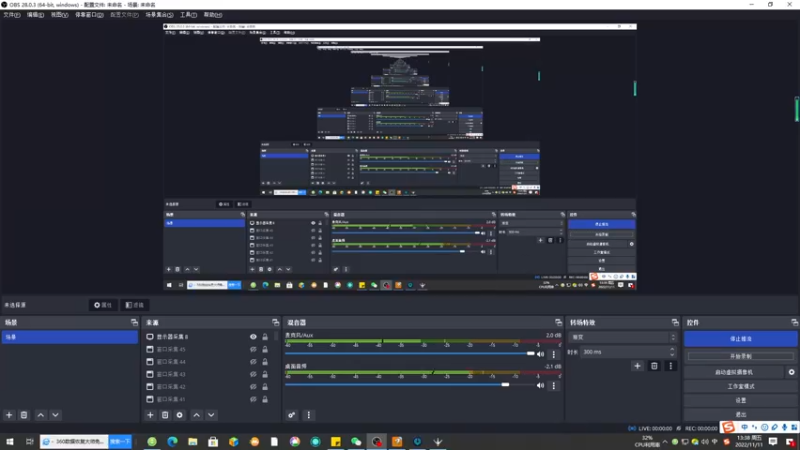Open the transition type dropdown
The image size is (800, 450).
pyautogui.click(x=623, y=337)
